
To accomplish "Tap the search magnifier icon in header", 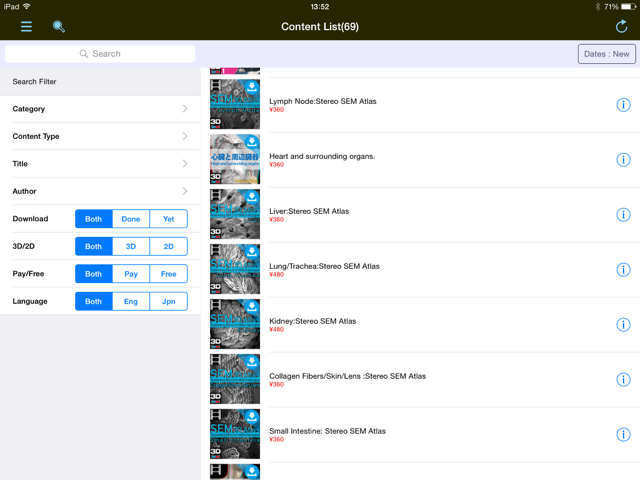I will point(59,26).
